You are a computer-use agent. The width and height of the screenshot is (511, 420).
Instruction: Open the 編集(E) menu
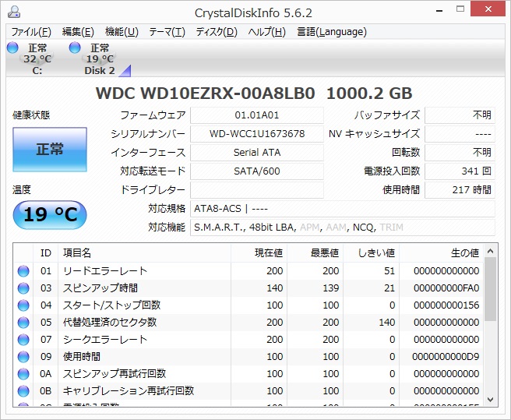pos(78,32)
